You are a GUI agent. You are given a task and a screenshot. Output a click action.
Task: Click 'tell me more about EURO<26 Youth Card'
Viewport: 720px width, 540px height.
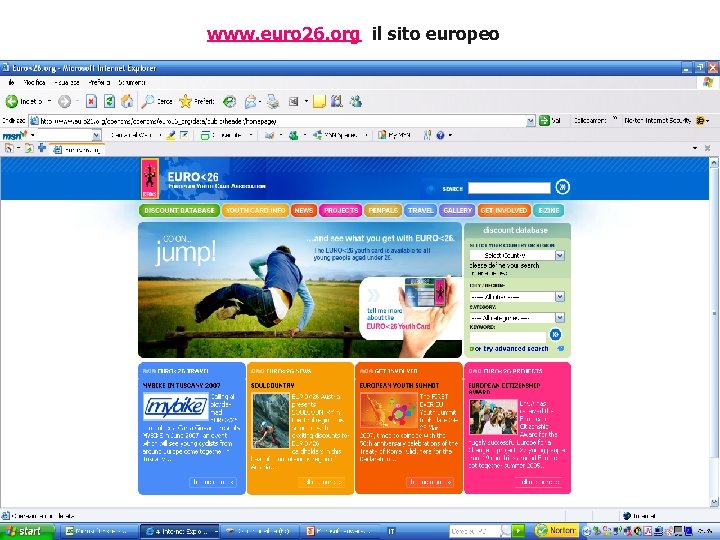[x=398, y=318]
